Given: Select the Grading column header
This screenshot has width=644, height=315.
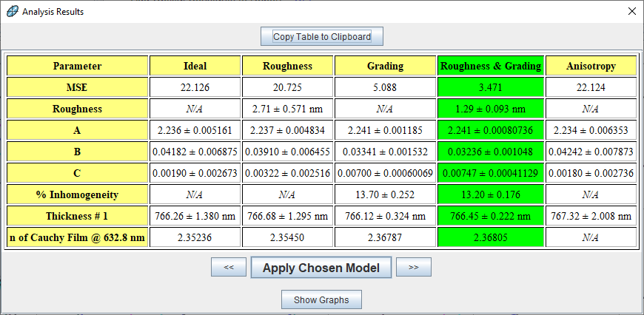Looking at the screenshot, I should (385, 66).
